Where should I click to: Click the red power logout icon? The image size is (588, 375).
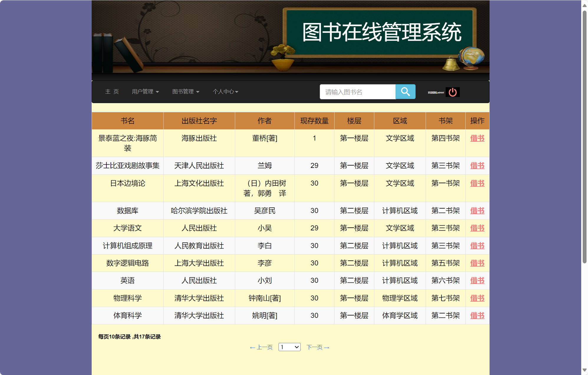453,92
